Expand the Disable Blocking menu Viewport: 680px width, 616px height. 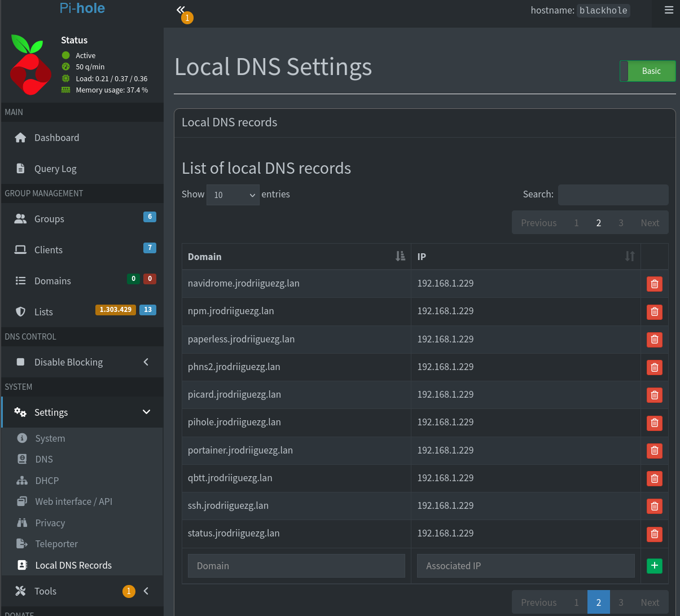click(82, 362)
